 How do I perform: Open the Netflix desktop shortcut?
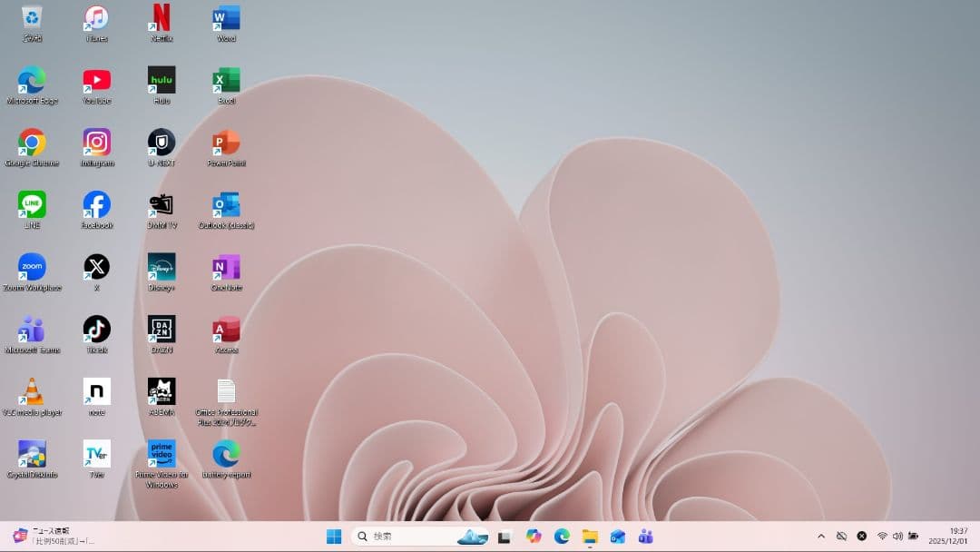(162, 18)
